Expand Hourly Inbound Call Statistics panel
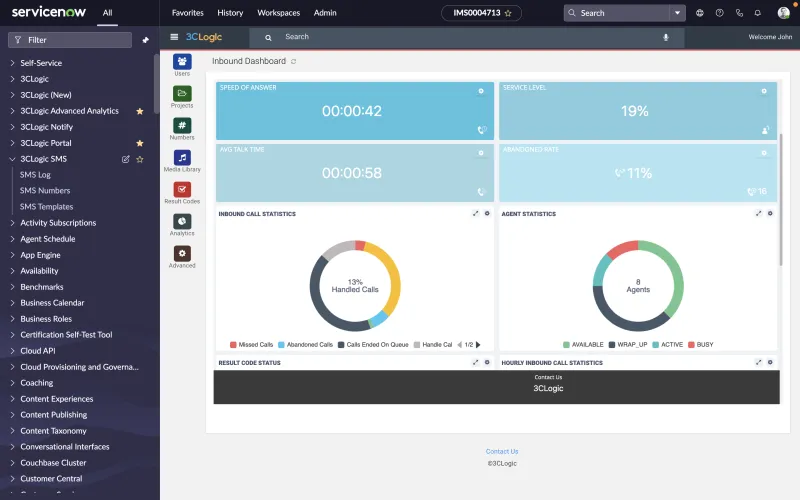Viewport: 800px width, 500px height. [759, 362]
